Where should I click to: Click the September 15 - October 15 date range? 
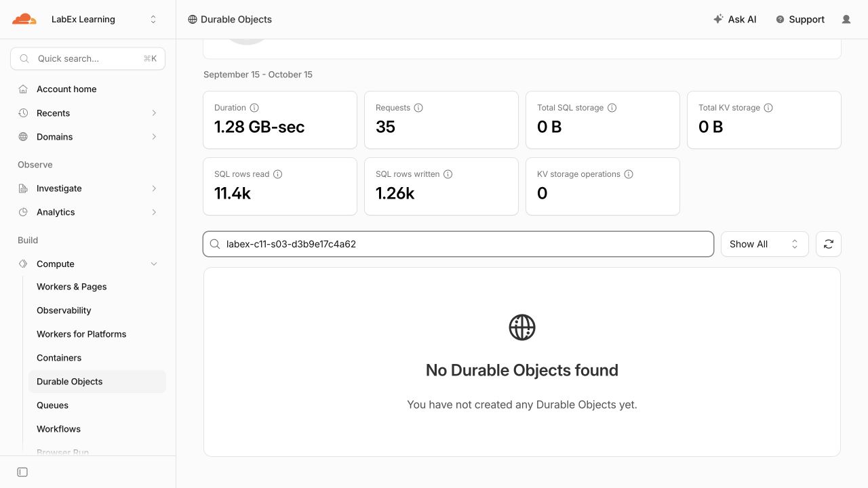pyautogui.click(x=258, y=75)
